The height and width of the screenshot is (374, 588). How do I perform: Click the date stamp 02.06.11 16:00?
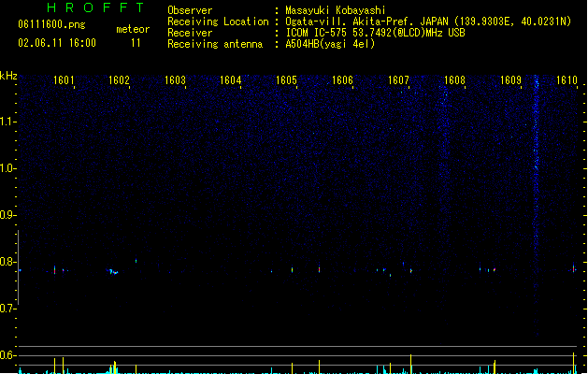[57, 43]
